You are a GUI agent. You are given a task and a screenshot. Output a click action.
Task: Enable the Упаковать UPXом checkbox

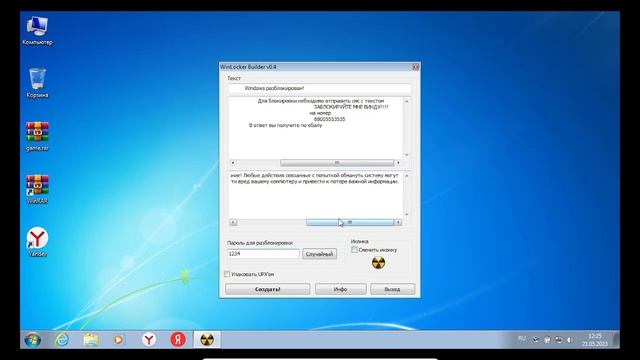[x=227, y=274]
